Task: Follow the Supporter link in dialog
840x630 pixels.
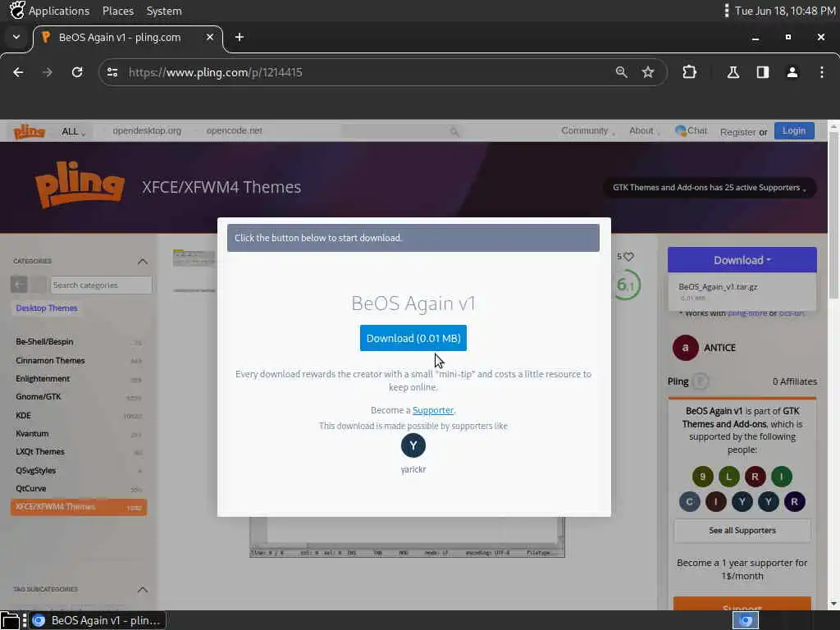Action: [x=433, y=410]
